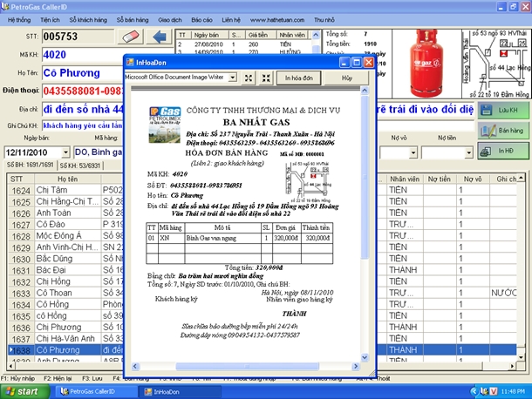Open the Tiện ích menu
Viewport: 532px width, 399px height.
pyautogui.click(x=50, y=20)
